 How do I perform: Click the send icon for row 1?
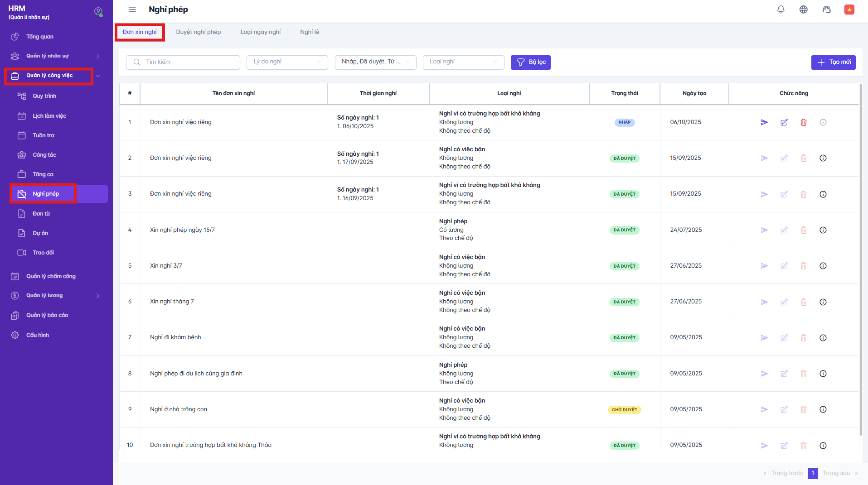764,122
